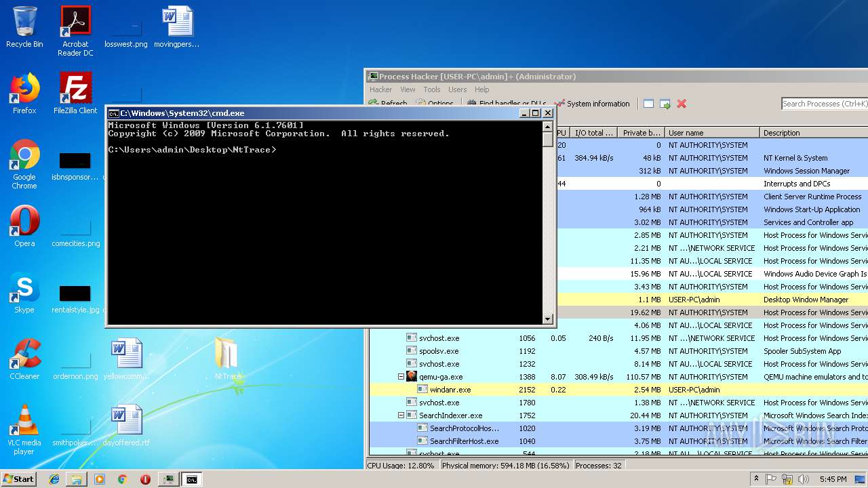Click the System information toolbar button in Process Hacker
The width and height of the screenshot is (868, 488).
(592, 104)
